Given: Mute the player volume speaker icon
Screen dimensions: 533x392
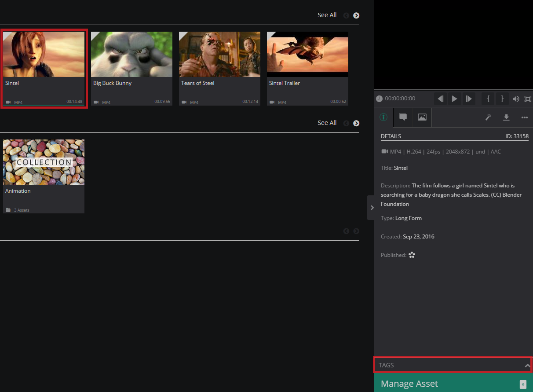Looking at the screenshot, I should [516, 99].
